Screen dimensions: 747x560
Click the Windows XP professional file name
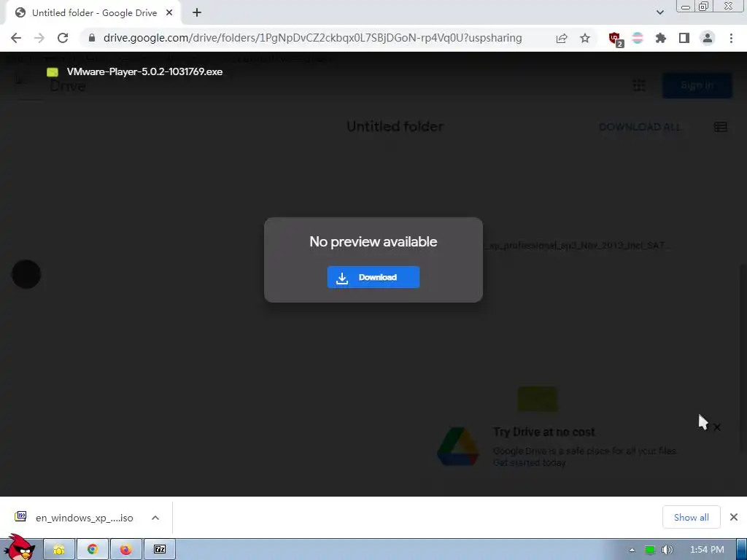[578, 246]
